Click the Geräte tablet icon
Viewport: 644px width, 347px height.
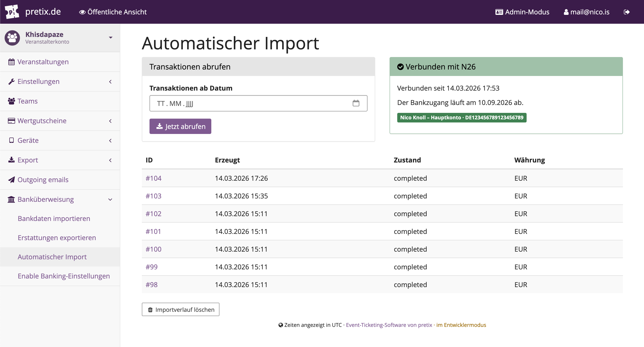(11, 140)
